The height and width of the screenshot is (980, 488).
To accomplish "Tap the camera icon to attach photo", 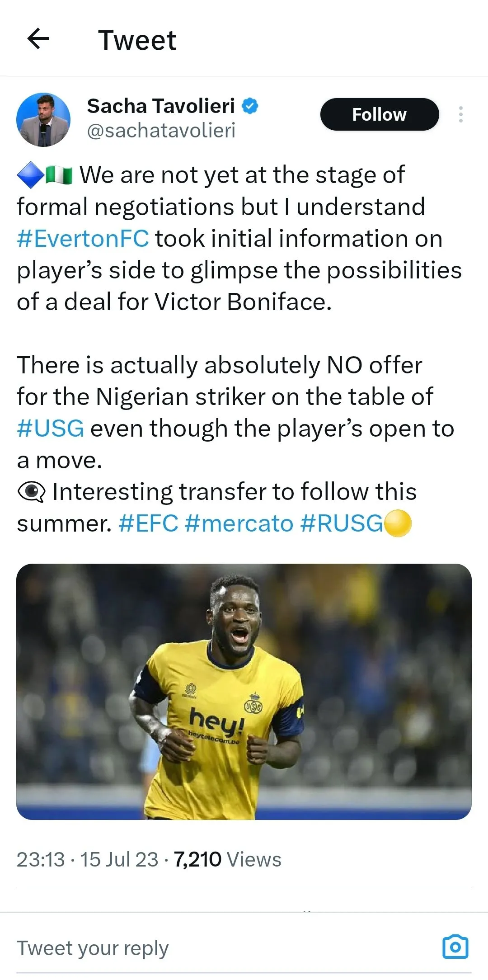I will [455, 947].
